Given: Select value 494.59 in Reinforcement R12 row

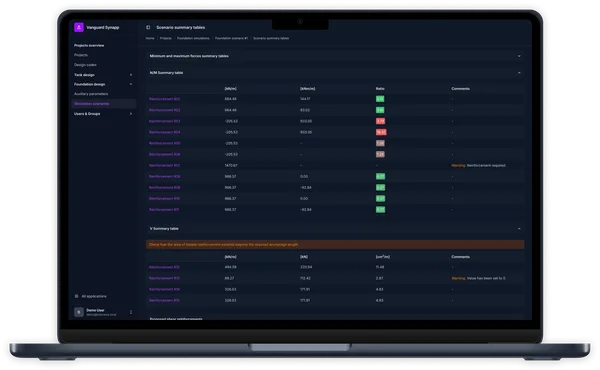Looking at the screenshot, I should click(230, 267).
